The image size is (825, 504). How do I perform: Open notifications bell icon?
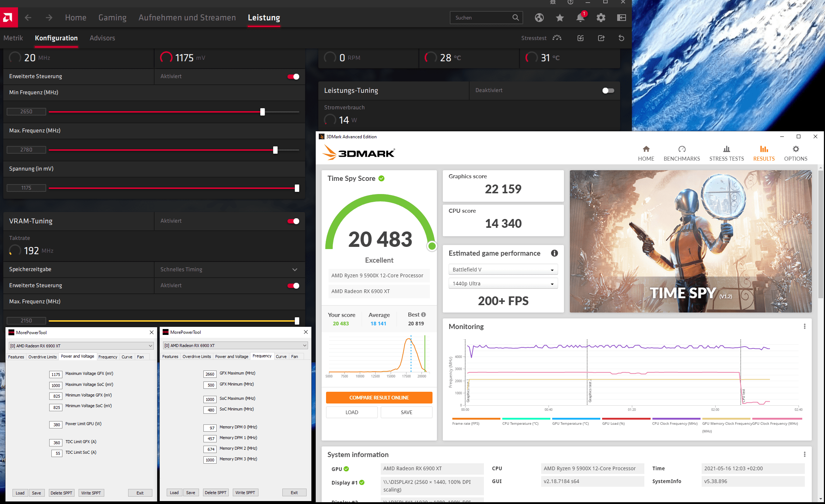click(580, 17)
